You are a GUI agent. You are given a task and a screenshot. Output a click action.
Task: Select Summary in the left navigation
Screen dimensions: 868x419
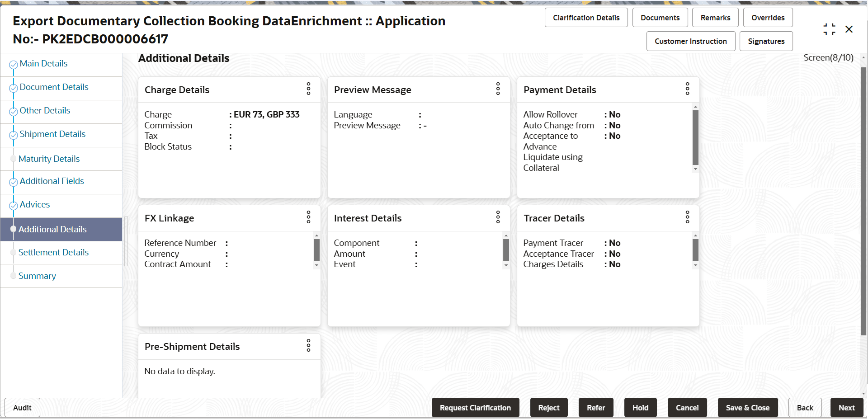click(x=37, y=276)
